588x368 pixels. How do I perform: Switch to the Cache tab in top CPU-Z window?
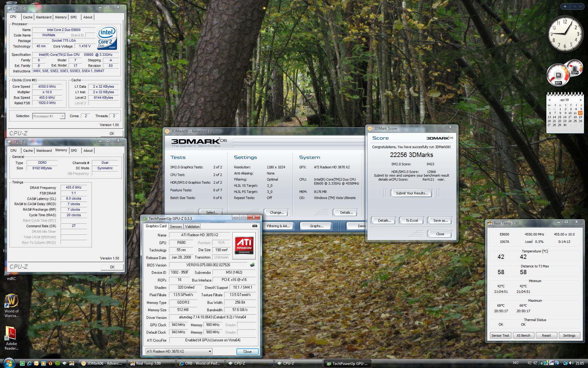pyautogui.click(x=28, y=17)
